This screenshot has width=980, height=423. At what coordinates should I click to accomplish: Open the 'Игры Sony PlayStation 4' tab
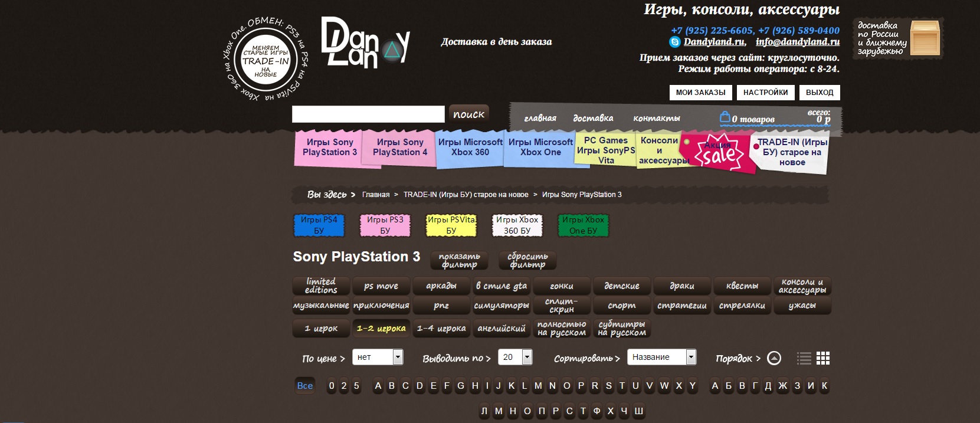coord(400,148)
